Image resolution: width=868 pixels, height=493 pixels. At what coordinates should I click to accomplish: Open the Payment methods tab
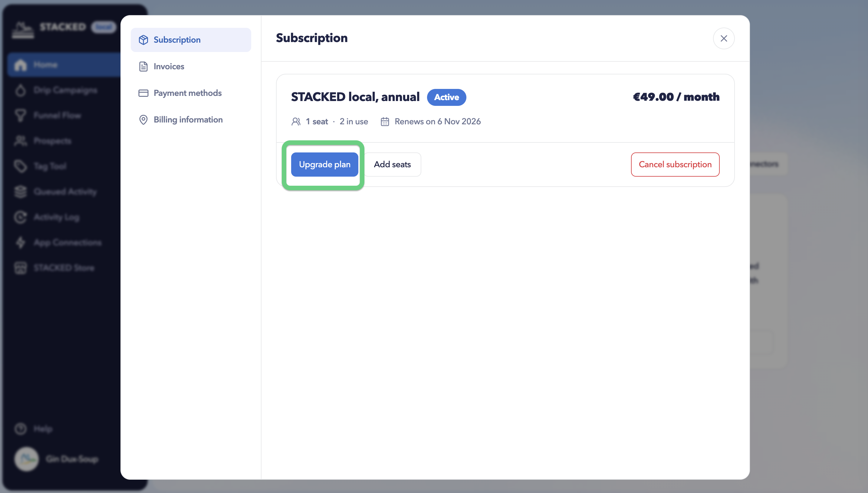[191, 93]
